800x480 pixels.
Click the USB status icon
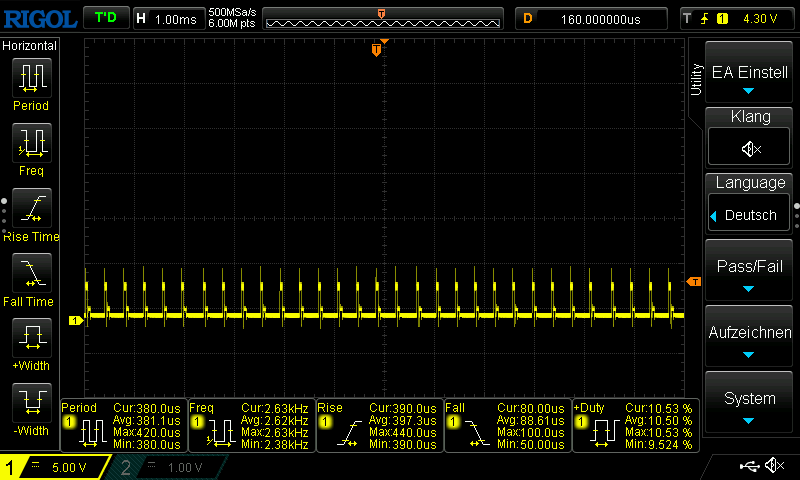click(x=749, y=466)
